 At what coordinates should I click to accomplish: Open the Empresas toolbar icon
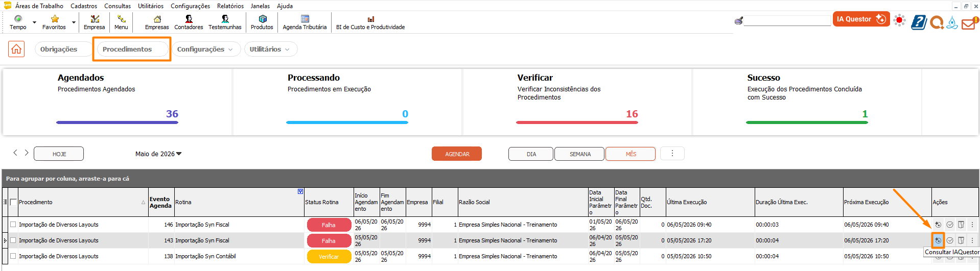click(x=157, y=22)
